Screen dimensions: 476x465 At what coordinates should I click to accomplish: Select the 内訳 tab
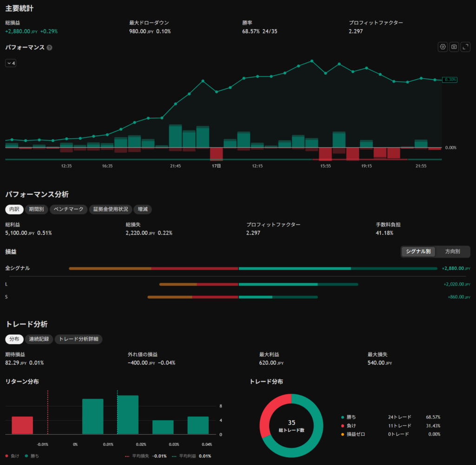click(x=14, y=209)
